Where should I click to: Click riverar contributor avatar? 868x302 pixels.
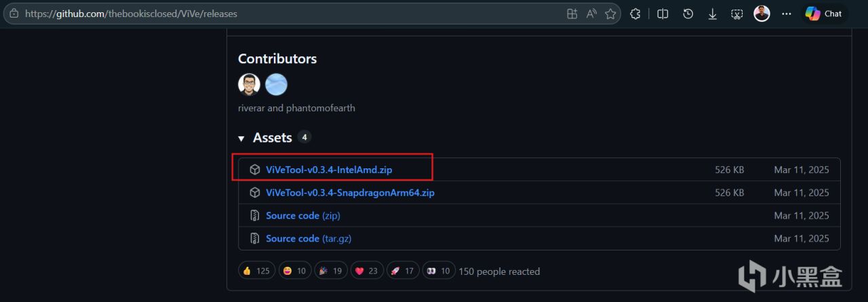(x=250, y=85)
